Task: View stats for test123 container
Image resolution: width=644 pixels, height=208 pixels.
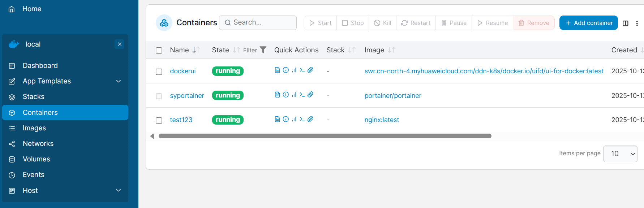Action: click(x=294, y=119)
